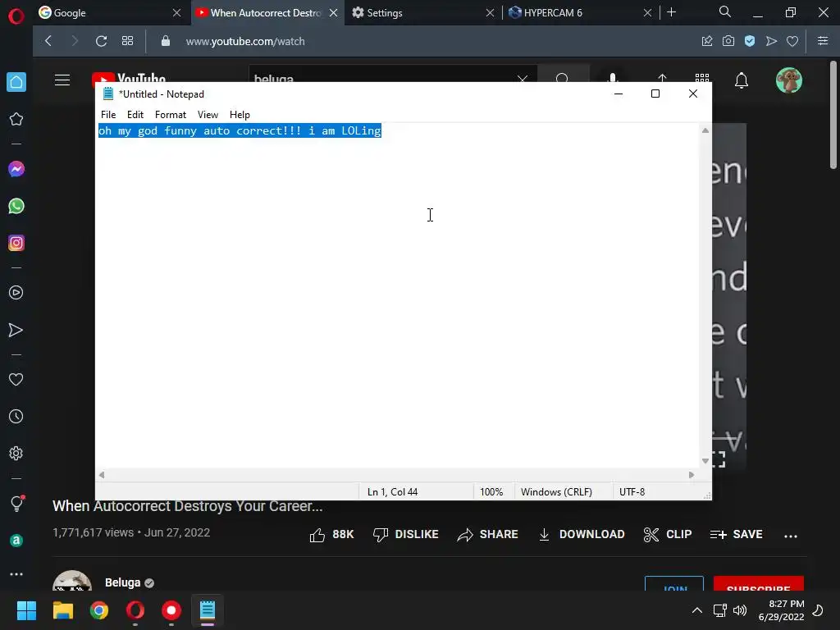Open Messenger in Opera sidebar
This screenshot has width=840, height=630.
(x=16, y=169)
